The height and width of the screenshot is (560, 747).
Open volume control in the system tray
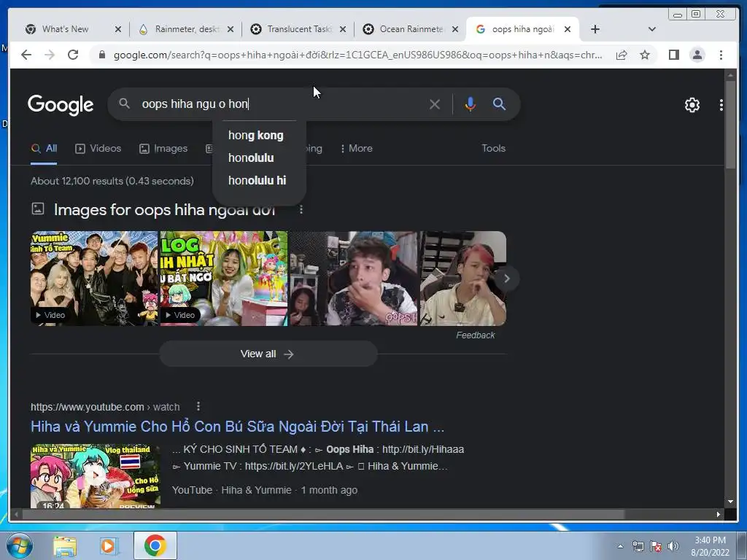[x=673, y=546]
